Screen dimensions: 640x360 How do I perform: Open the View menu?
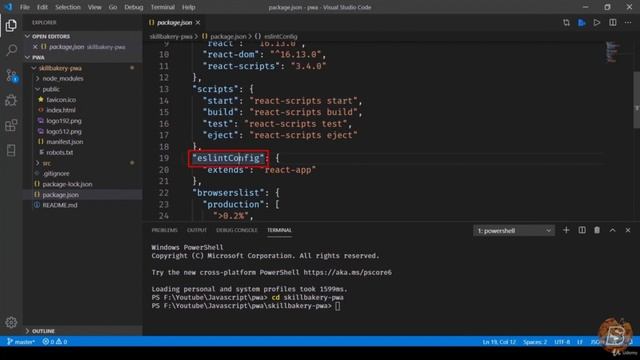(x=94, y=7)
